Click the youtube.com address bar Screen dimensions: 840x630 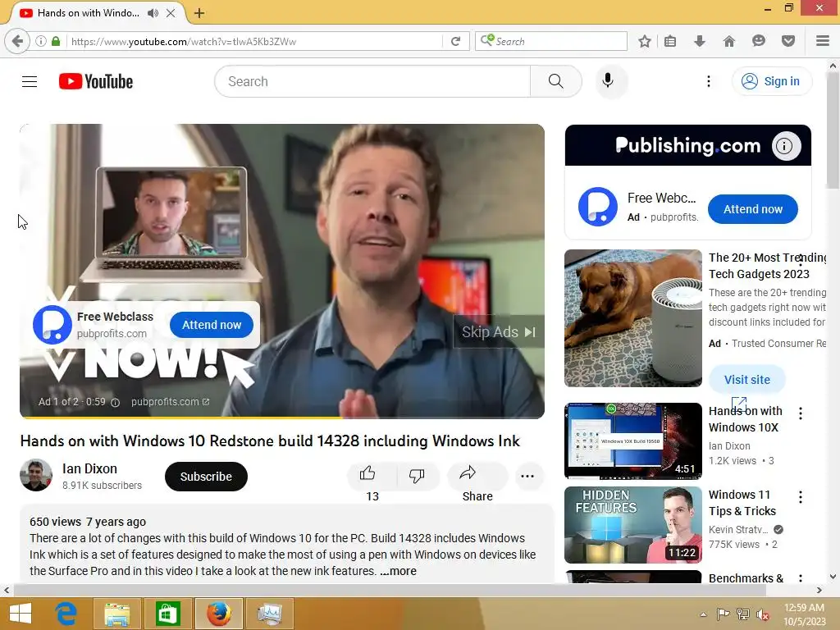pos(254,41)
